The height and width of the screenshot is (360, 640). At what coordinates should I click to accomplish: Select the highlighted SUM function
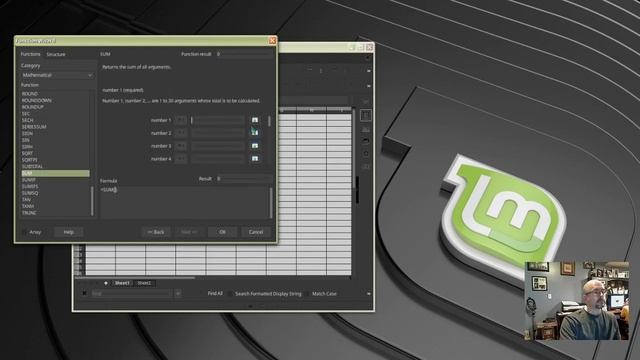(55, 173)
